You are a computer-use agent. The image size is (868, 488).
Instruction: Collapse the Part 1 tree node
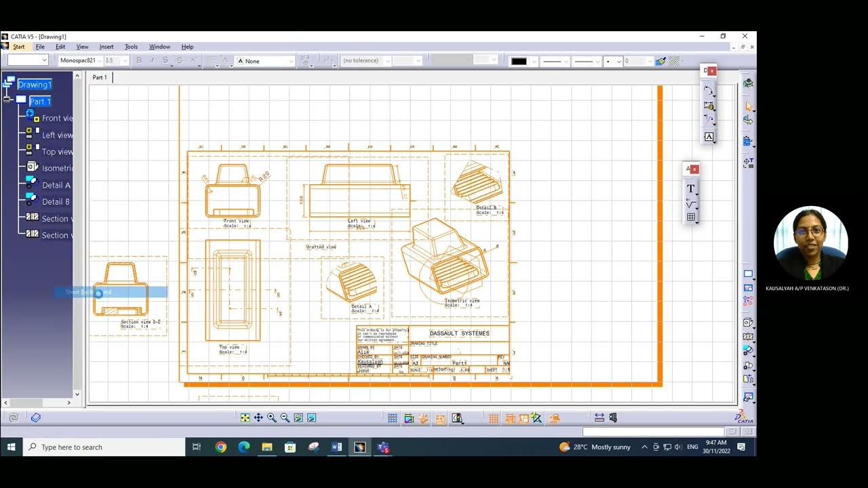point(6,100)
